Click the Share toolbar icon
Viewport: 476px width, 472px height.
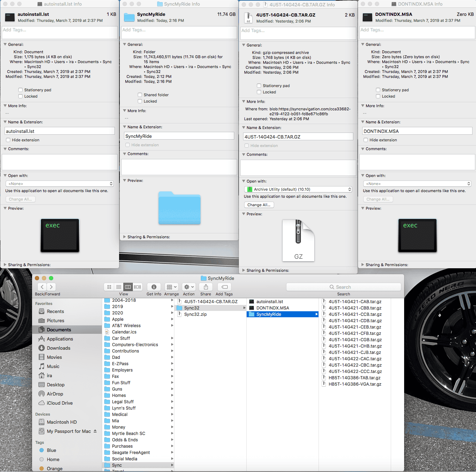click(206, 287)
